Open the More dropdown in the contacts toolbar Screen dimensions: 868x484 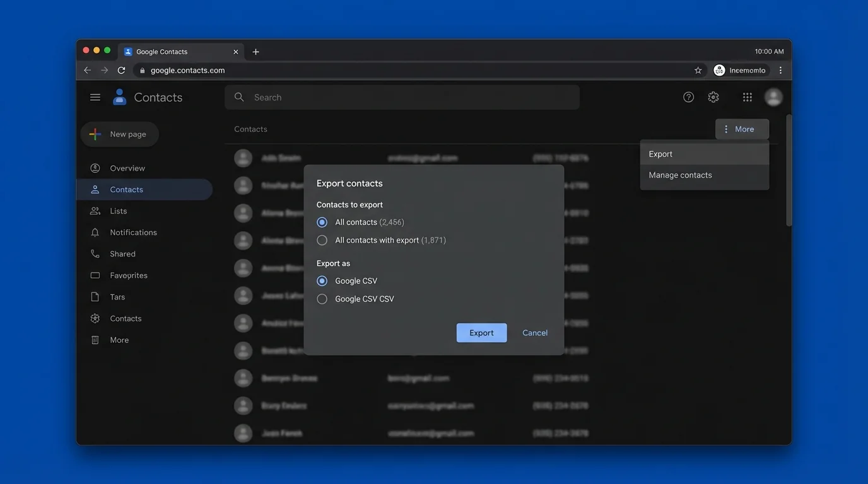pyautogui.click(x=742, y=129)
